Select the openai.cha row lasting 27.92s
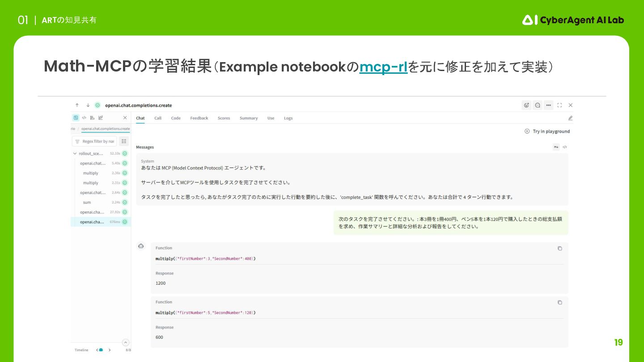Screen dimensions: 644x362 click(x=101, y=212)
